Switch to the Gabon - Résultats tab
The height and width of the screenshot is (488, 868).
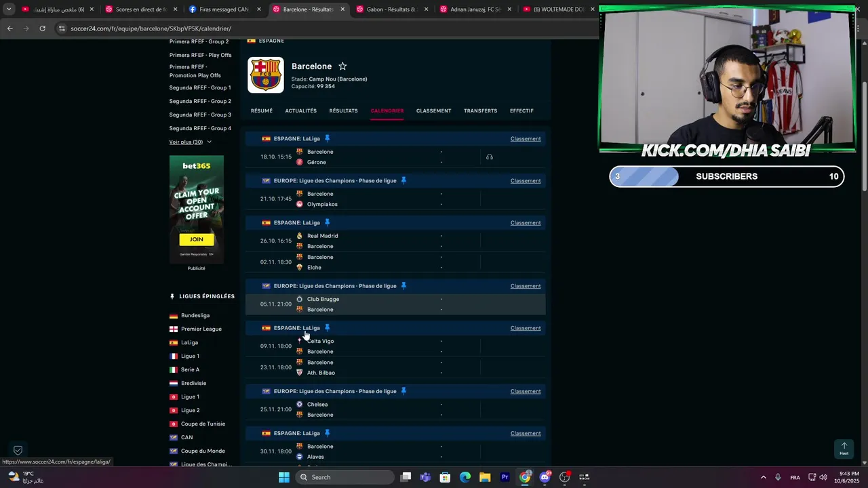click(x=391, y=9)
